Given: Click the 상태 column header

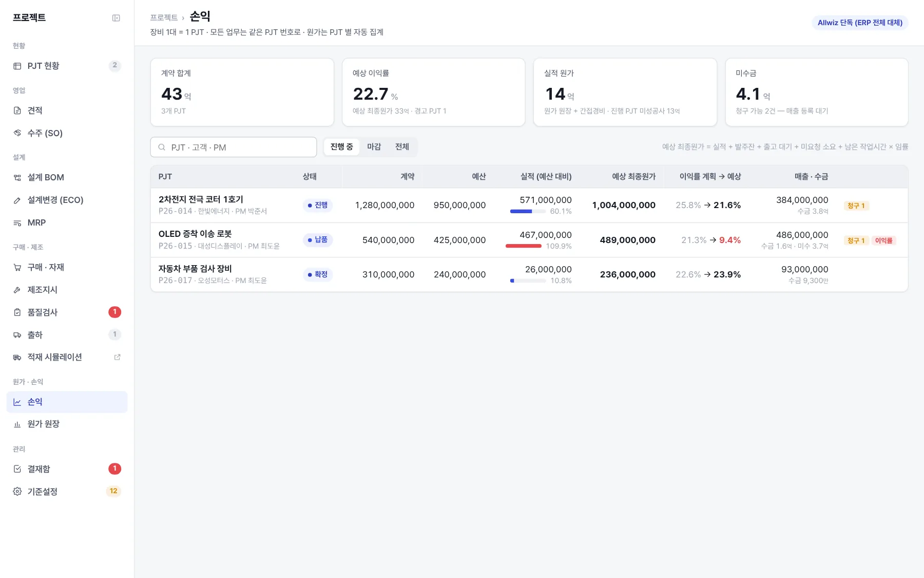Looking at the screenshot, I should click(310, 177).
